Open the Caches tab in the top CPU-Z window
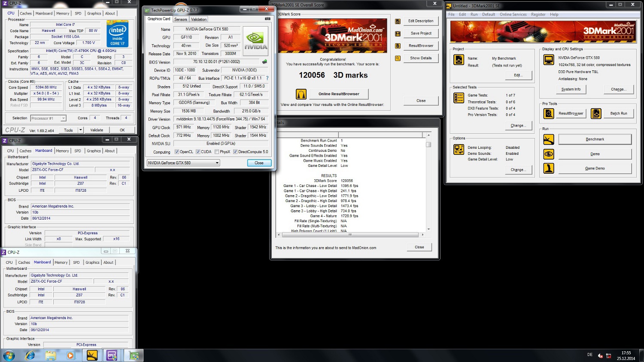 [x=26, y=13]
